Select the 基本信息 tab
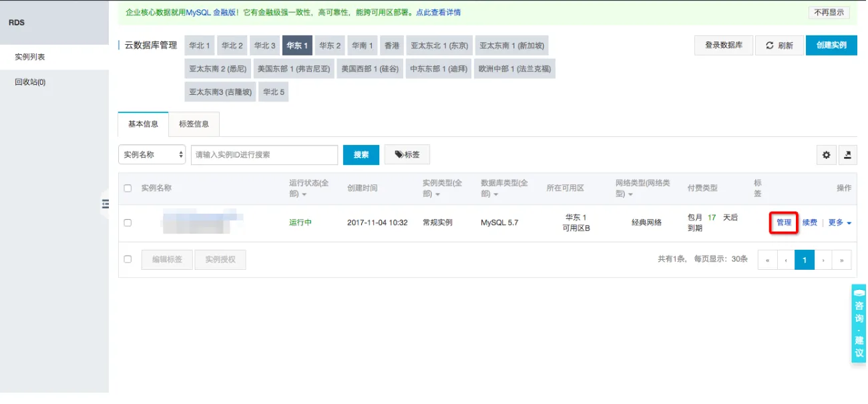The height and width of the screenshot is (404, 868). click(143, 124)
